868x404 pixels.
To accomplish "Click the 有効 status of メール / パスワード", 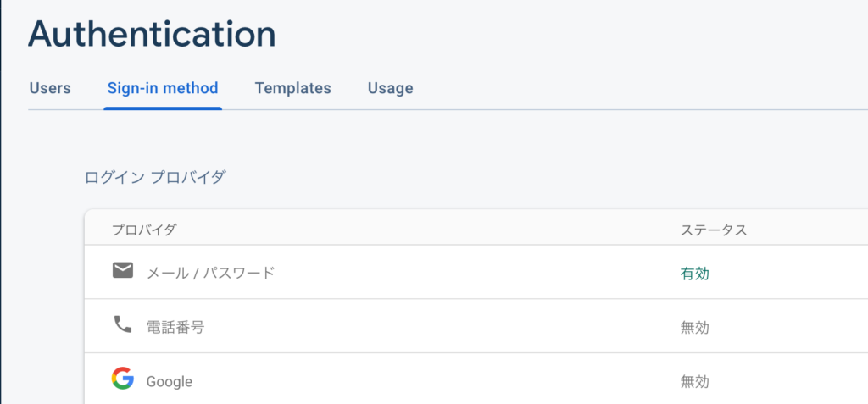I will [x=695, y=274].
